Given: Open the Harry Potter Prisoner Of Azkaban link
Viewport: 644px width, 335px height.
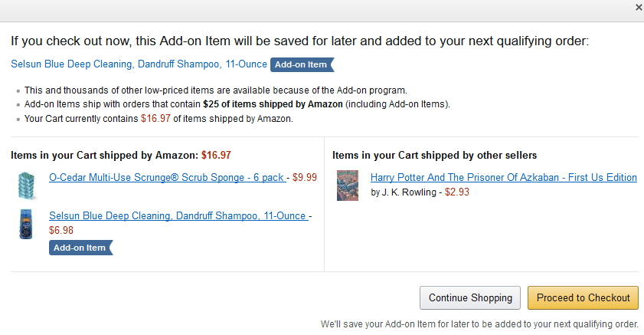Looking at the screenshot, I should [x=504, y=177].
